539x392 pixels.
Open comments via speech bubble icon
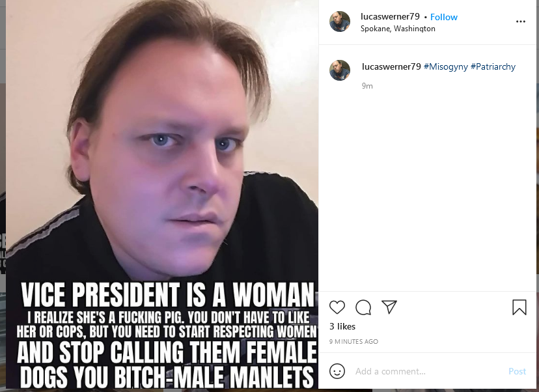pyautogui.click(x=363, y=307)
